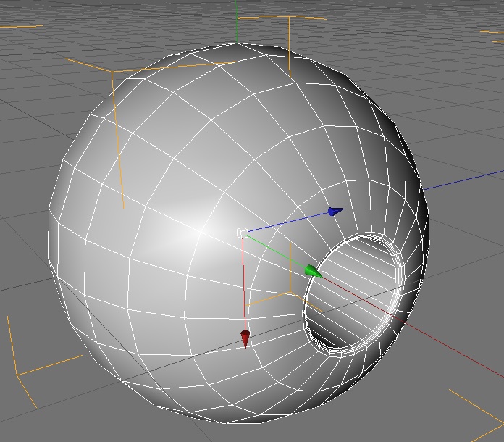Click the circular hole in the sphere
The width and height of the screenshot is (504, 442).
tap(353, 296)
